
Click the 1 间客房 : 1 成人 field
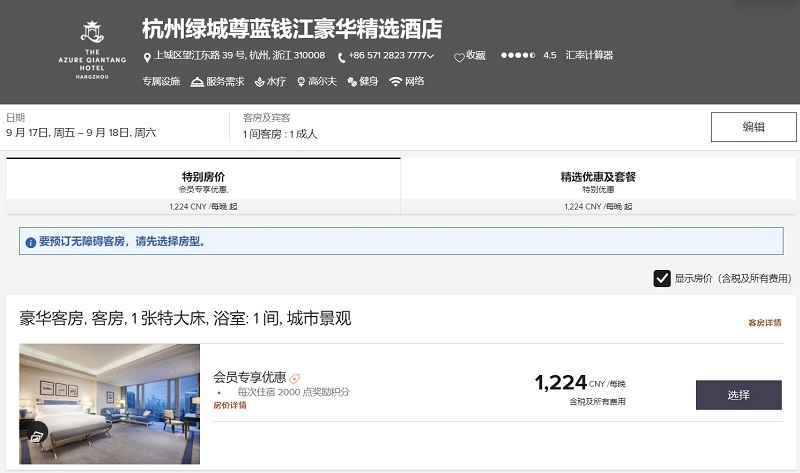click(x=280, y=134)
